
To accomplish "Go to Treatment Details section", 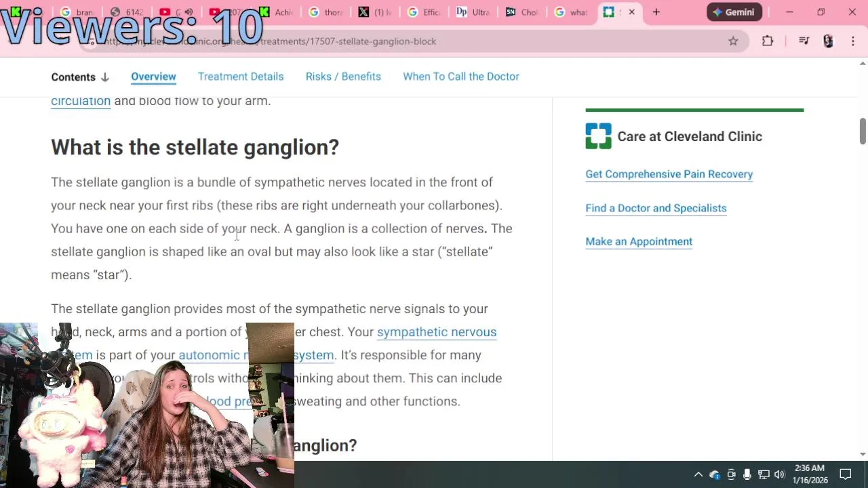I will point(241,77).
